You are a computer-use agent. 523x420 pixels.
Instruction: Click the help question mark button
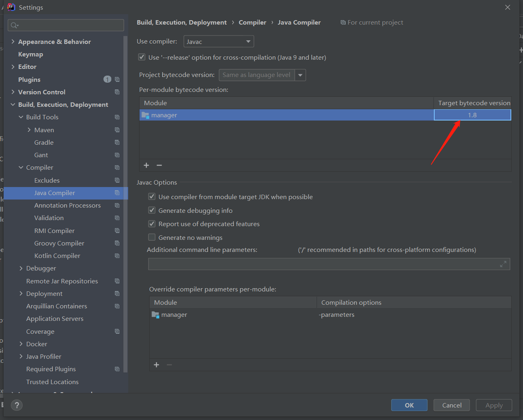tap(17, 405)
